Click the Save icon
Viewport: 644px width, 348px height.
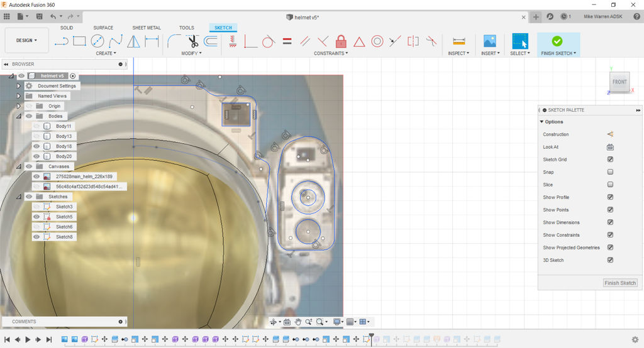click(x=40, y=16)
